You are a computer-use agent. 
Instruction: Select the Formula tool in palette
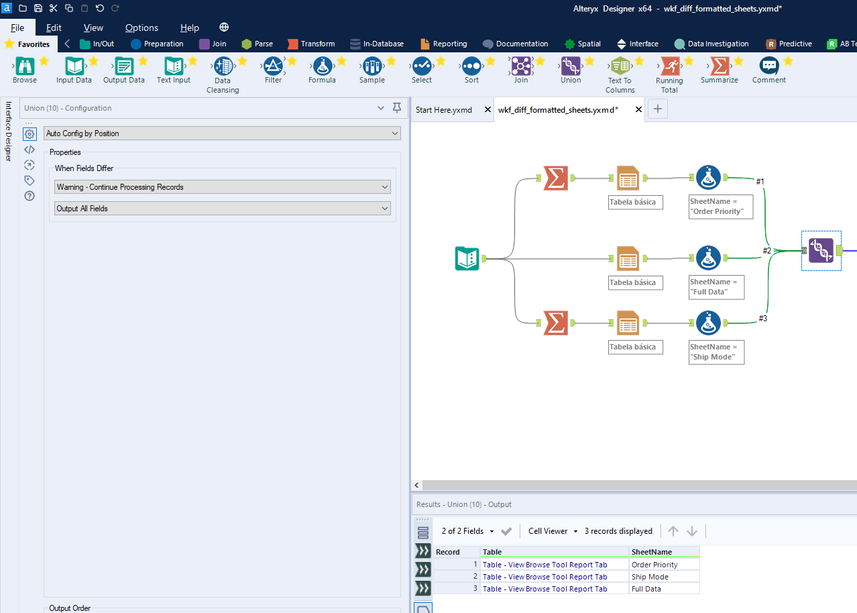[322, 70]
